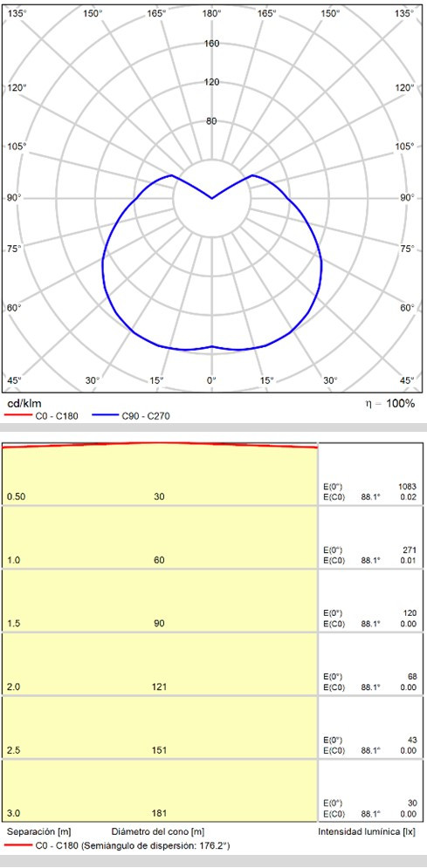Click the Diámetro del cono [m] header
The width and height of the screenshot is (427, 868).
point(158,832)
